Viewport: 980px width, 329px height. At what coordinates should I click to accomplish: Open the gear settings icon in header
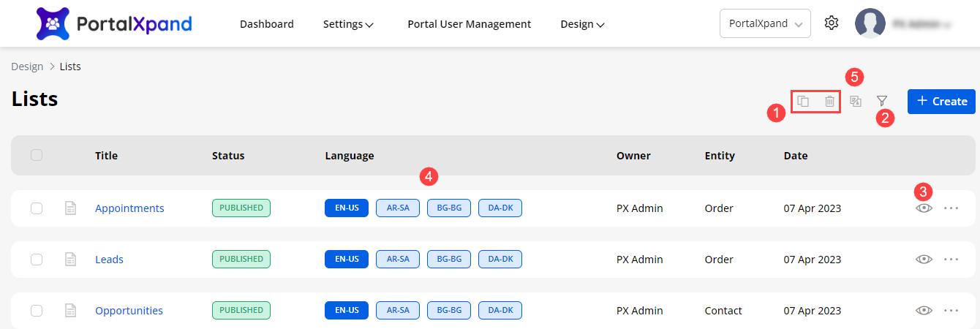pyautogui.click(x=831, y=23)
